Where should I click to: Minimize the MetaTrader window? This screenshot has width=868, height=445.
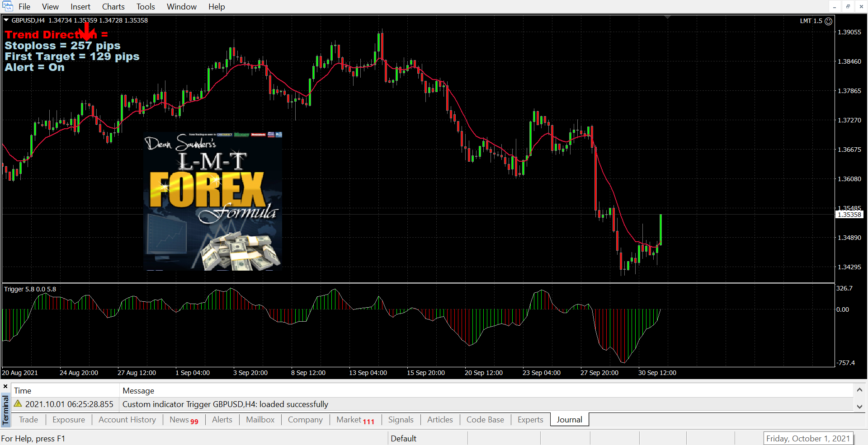click(835, 6)
